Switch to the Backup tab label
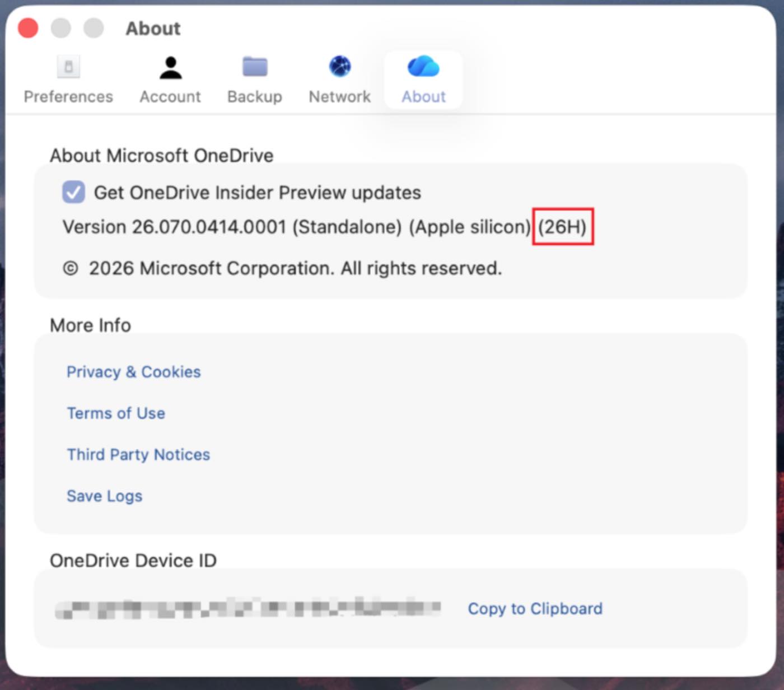Viewport: 784px width, 690px height. point(255,97)
